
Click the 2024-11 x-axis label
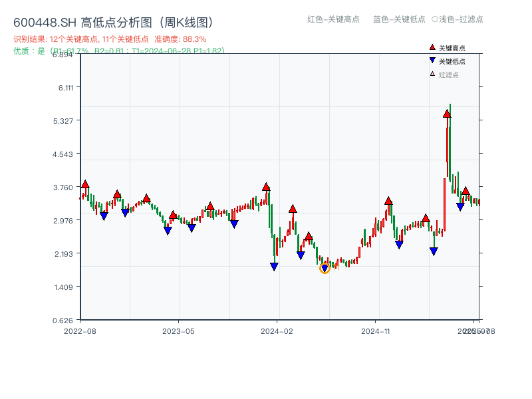pyautogui.click(x=376, y=331)
